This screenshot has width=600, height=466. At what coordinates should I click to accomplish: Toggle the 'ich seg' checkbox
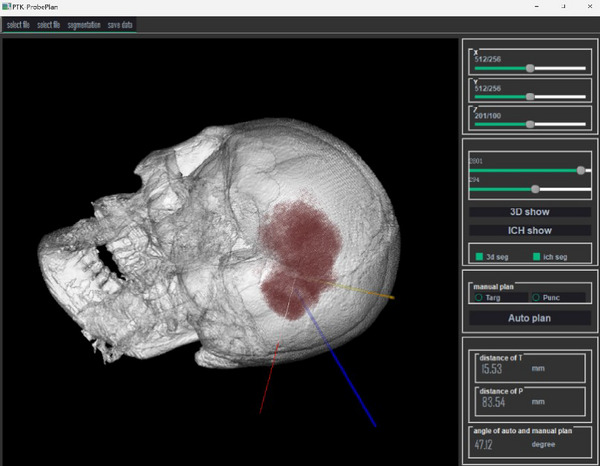536,257
